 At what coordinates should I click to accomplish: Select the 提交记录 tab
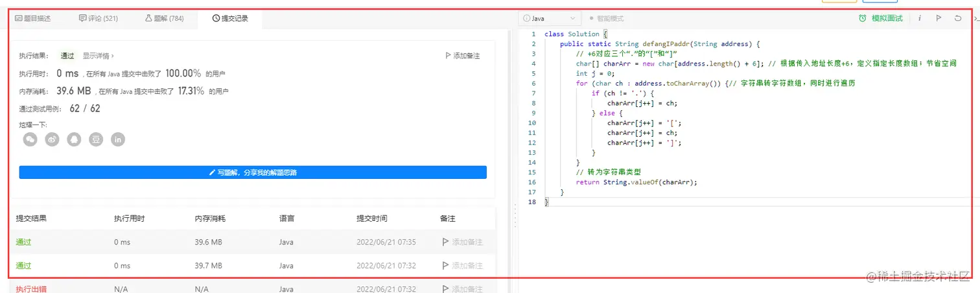point(230,19)
